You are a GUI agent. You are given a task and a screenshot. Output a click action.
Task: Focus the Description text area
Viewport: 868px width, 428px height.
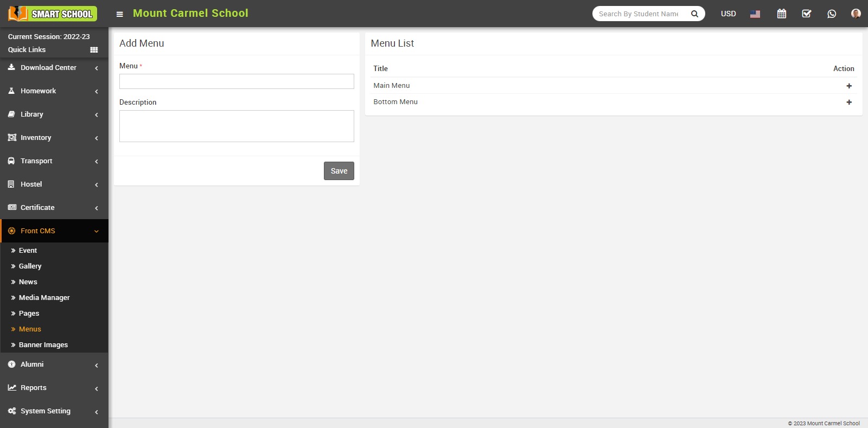click(237, 126)
